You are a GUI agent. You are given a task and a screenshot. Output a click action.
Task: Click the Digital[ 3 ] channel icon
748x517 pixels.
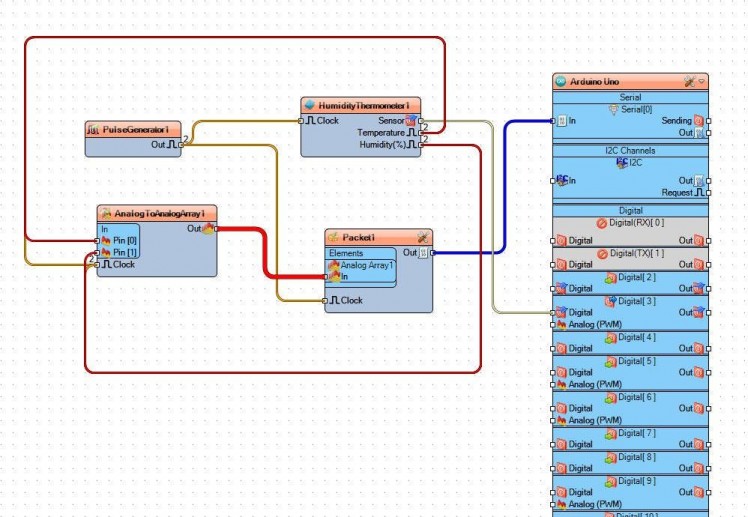[611, 301]
